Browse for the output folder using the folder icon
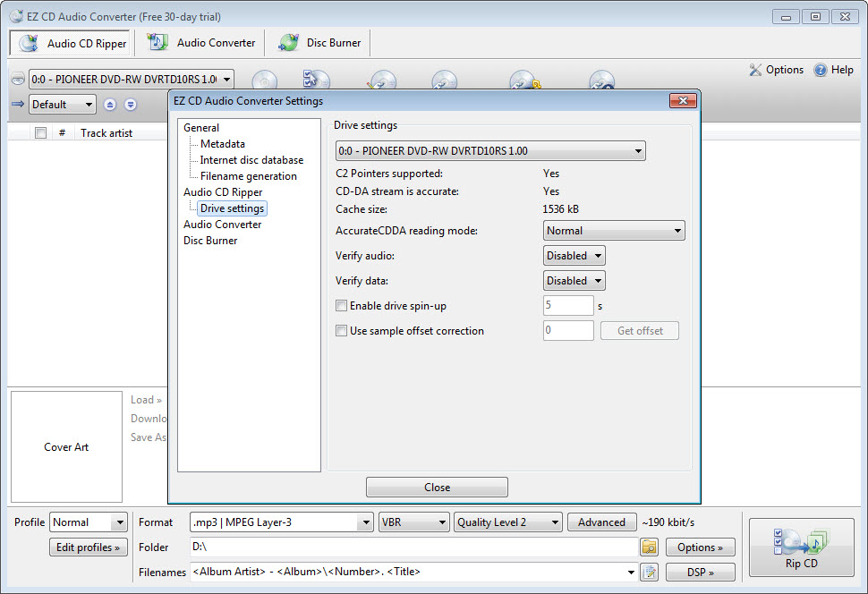Screen dimensions: 868x594 pos(649,547)
